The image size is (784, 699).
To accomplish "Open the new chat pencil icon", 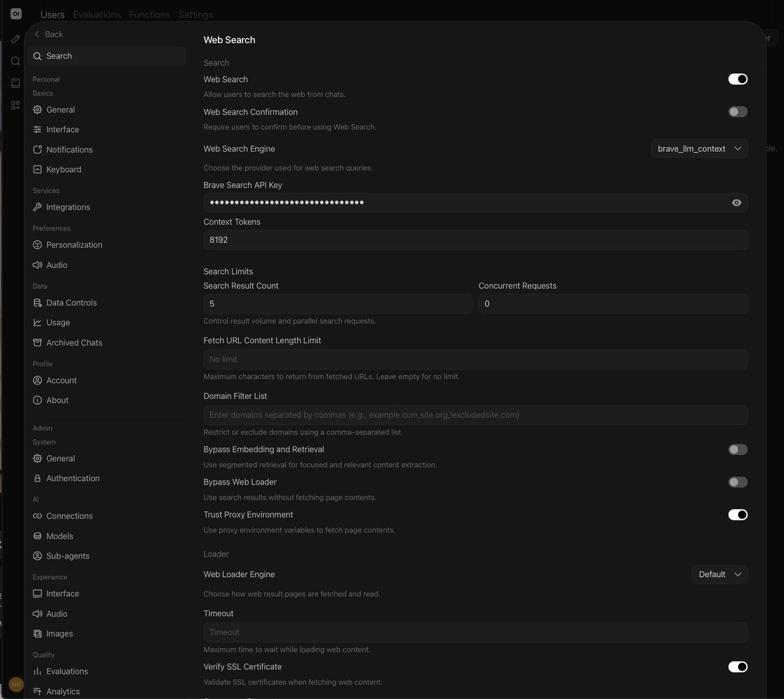I will point(16,39).
